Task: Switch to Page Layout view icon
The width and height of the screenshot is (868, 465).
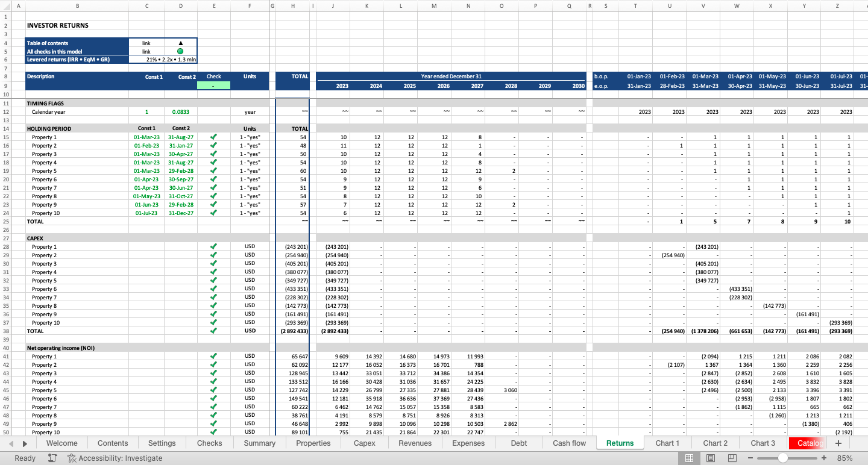Action: tap(711, 458)
